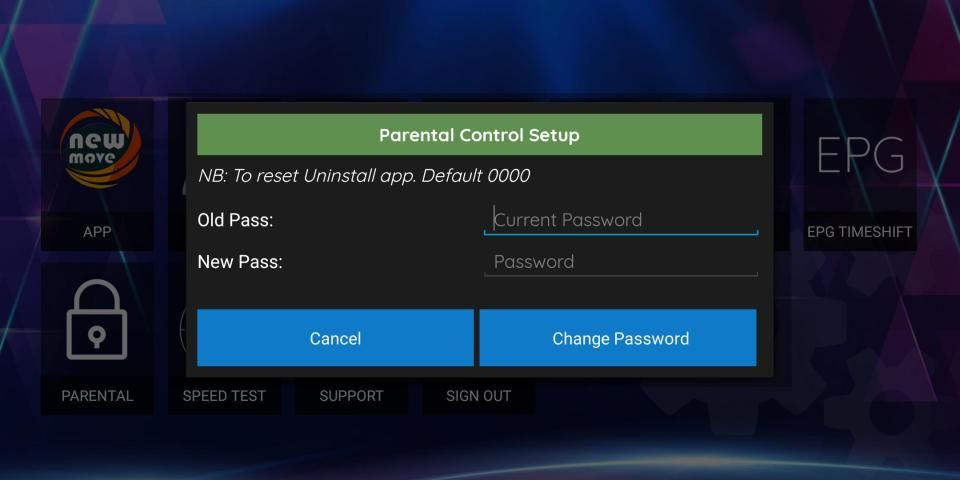The image size is (960, 480).
Task: Click the New Move app logo
Action: click(97, 151)
